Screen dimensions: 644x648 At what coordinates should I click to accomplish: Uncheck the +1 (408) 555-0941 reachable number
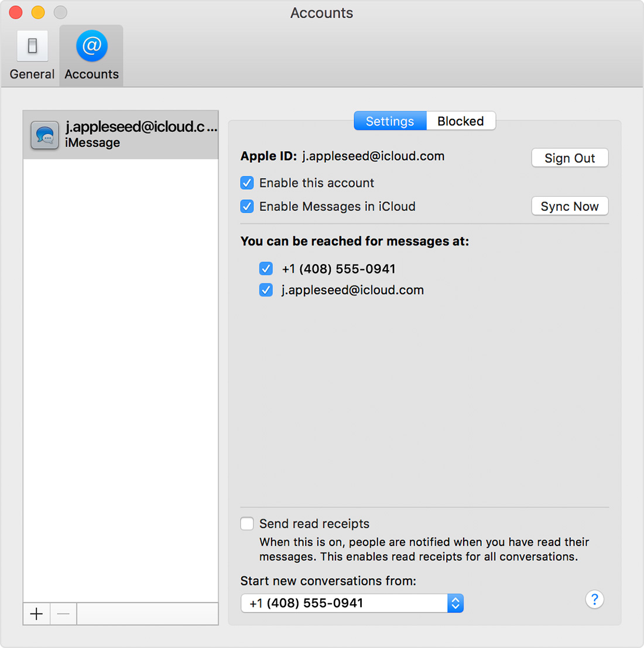point(266,269)
